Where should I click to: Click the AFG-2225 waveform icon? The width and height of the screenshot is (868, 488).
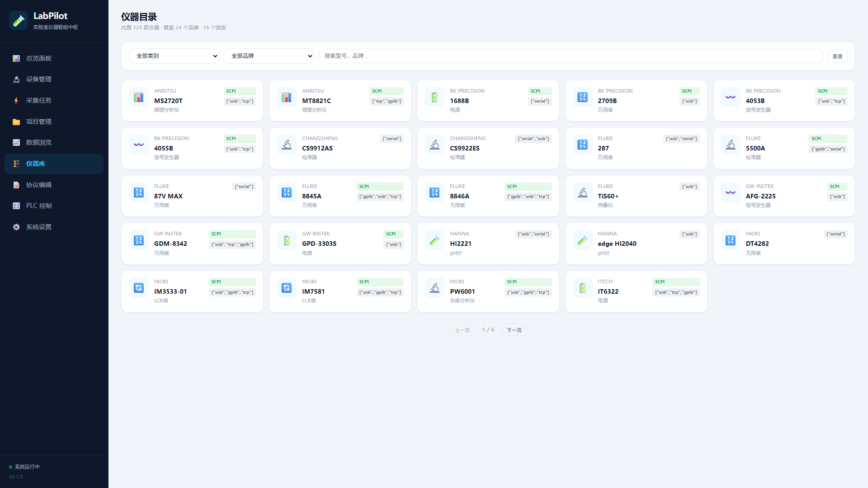coord(731,192)
